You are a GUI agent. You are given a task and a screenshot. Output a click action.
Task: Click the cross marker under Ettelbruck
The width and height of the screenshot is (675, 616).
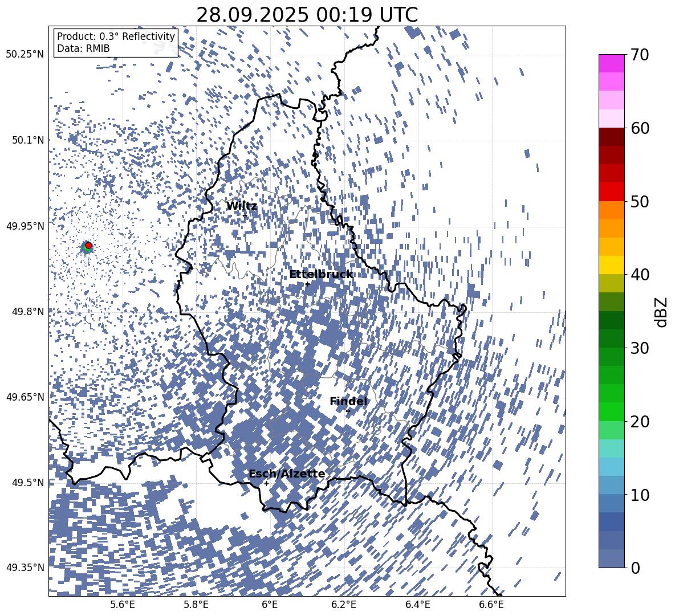point(307,284)
